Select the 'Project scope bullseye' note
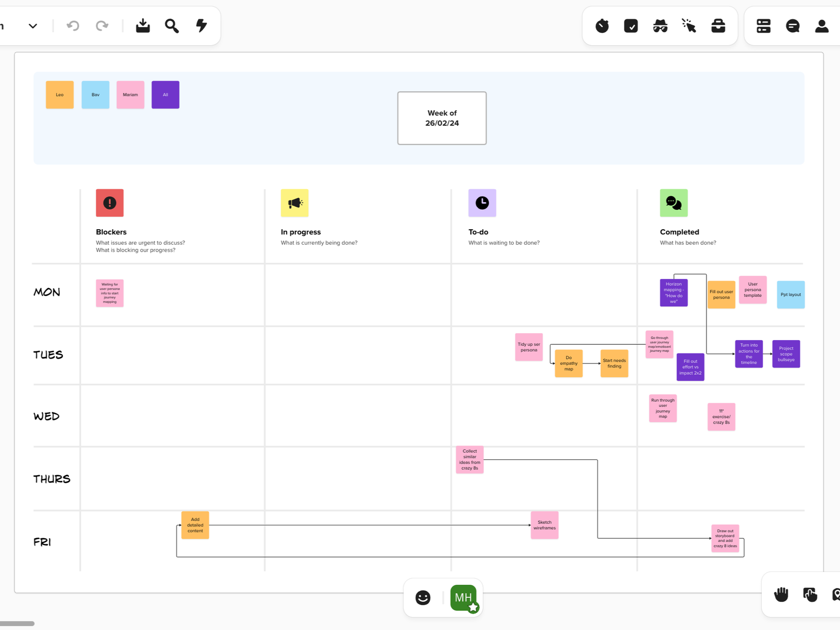Image resolution: width=840 pixels, height=630 pixels. pyautogui.click(x=786, y=354)
